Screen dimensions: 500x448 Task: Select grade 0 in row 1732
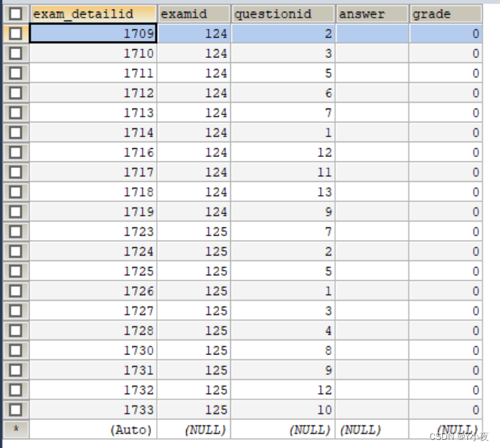[446, 390]
